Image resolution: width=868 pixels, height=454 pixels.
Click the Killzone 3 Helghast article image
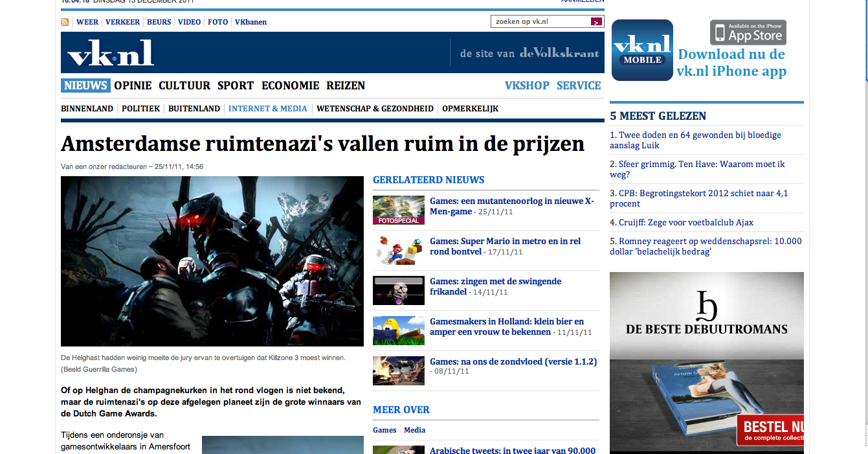click(212, 262)
